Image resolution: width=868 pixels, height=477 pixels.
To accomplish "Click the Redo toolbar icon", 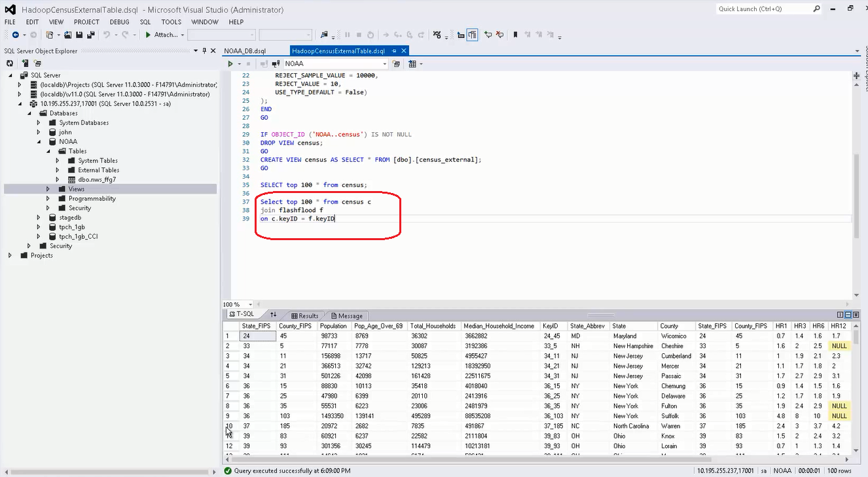I will click(x=126, y=35).
